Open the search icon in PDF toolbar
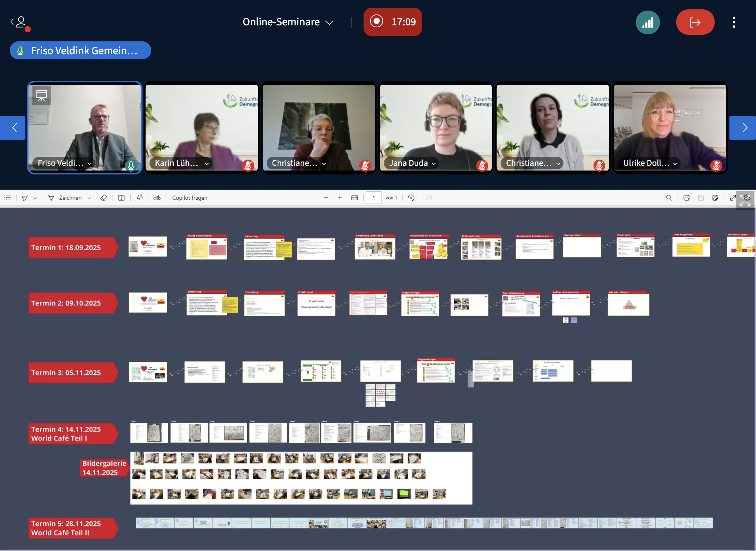This screenshot has width=756, height=551. point(669,198)
